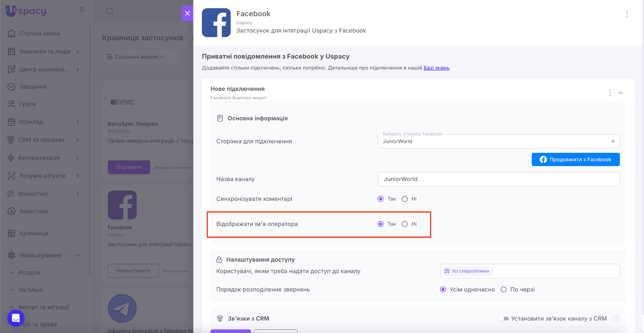644x333 pixels.
Task: Open the support chat widget icon
Action: coord(16,318)
